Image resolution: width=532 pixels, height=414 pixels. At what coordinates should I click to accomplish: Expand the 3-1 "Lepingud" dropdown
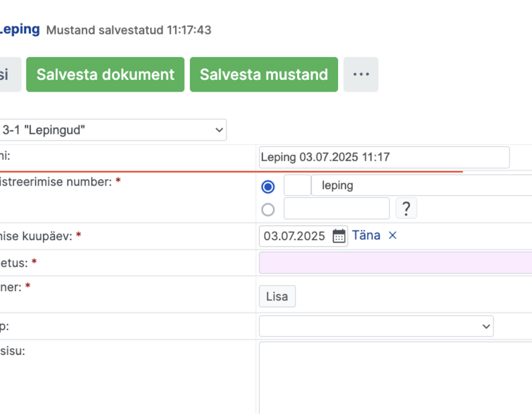click(112, 130)
